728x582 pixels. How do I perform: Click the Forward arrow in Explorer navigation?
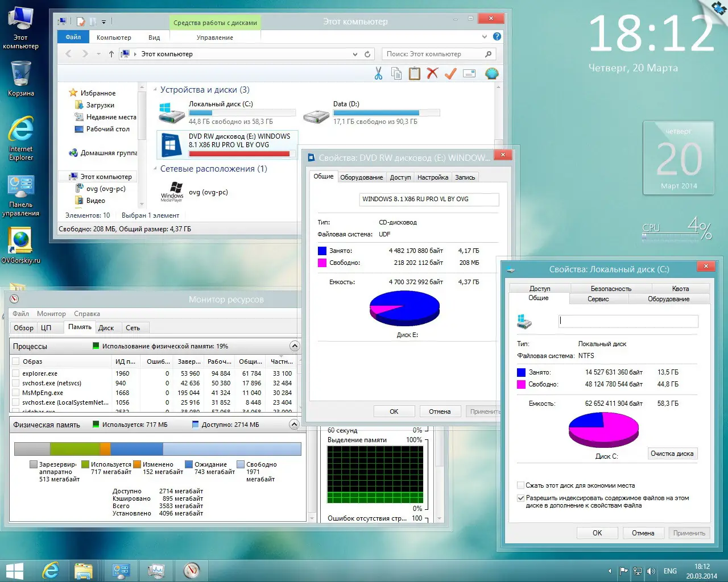(x=85, y=54)
